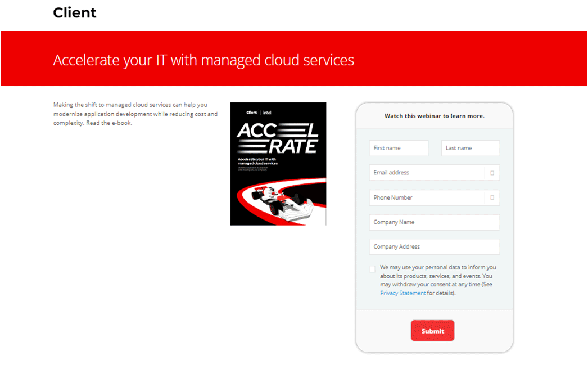Click the paragraph starting 'Making the shift to managed cloud'
The image size is (588, 369).
(x=135, y=114)
